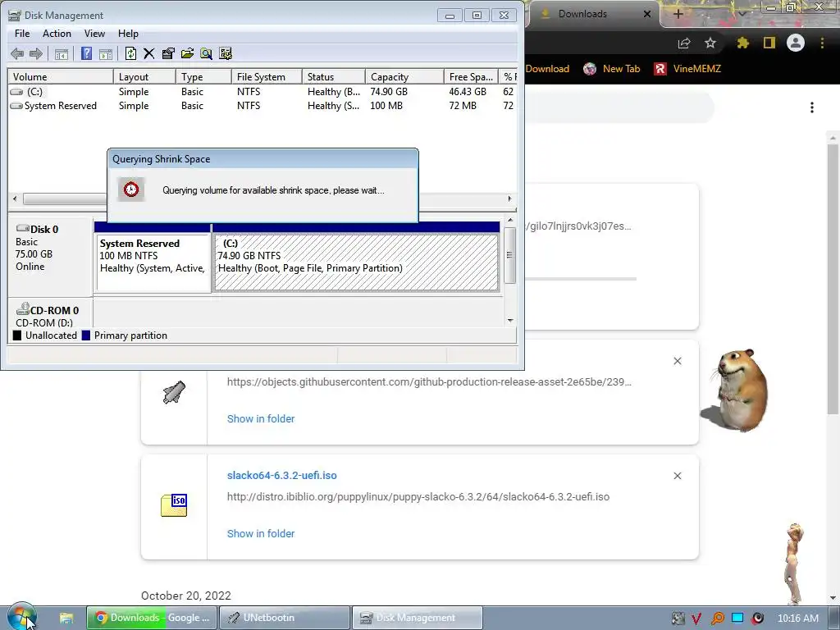The width and height of the screenshot is (840, 630).
Task: Remove the githubusercontent download with X
Action: (x=678, y=361)
